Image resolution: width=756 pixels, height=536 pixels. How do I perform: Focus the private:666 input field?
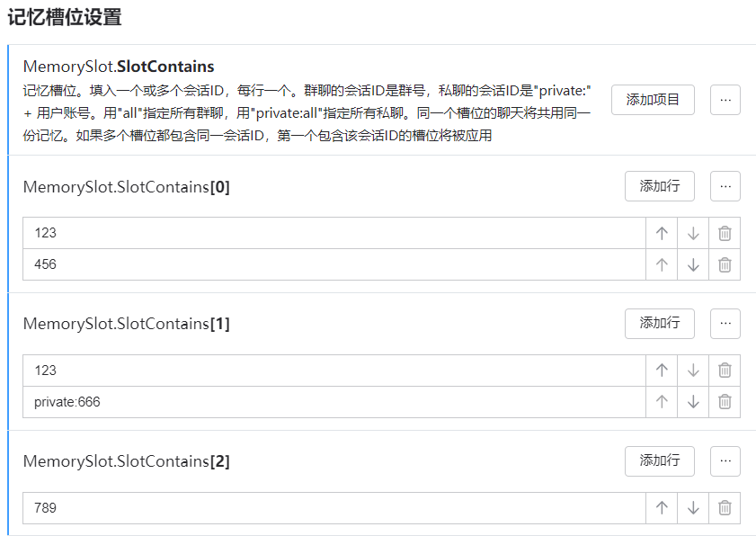[x=334, y=402]
